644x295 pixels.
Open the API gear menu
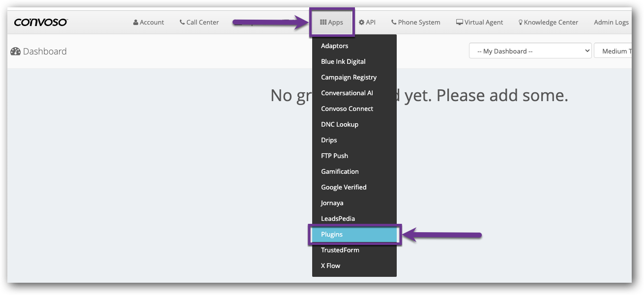click(367, 22)
